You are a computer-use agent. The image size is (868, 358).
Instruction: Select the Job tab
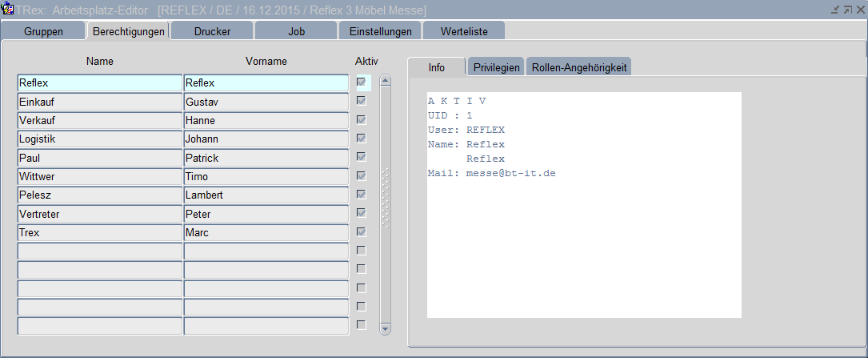pos(296,31)
